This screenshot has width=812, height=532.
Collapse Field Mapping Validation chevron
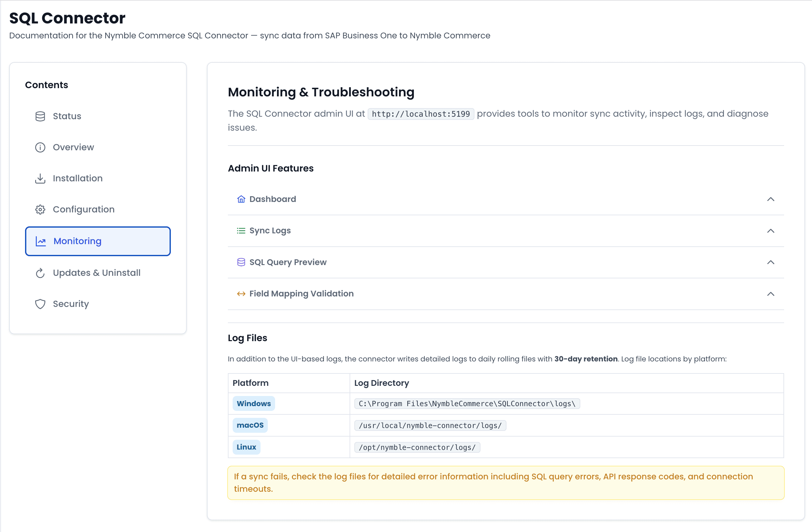tap(770, 294)
